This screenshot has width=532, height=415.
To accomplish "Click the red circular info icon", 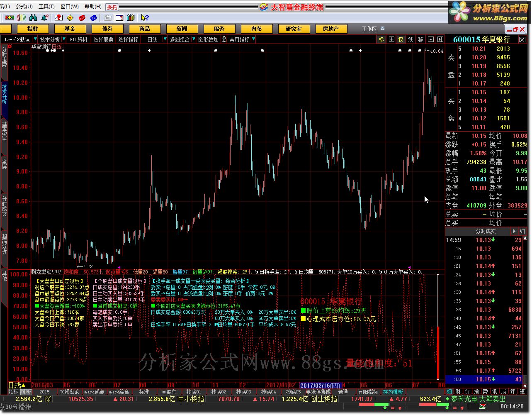I will coord(82,18).
